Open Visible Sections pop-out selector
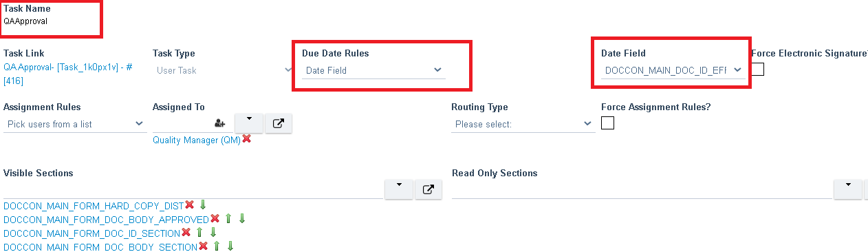The height and width of the screenshot is (252, 868). coord(428,189)
